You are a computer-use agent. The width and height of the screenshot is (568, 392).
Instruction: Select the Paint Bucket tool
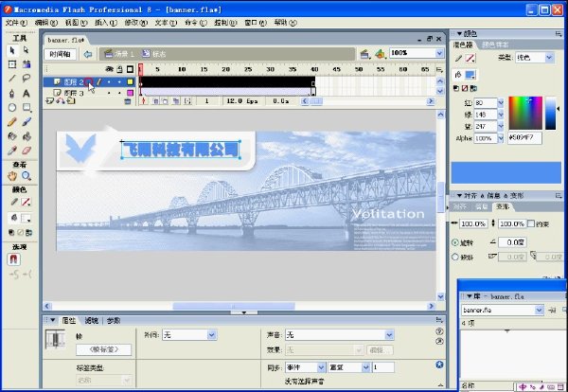pyautogui.click(x=27, y=136)
